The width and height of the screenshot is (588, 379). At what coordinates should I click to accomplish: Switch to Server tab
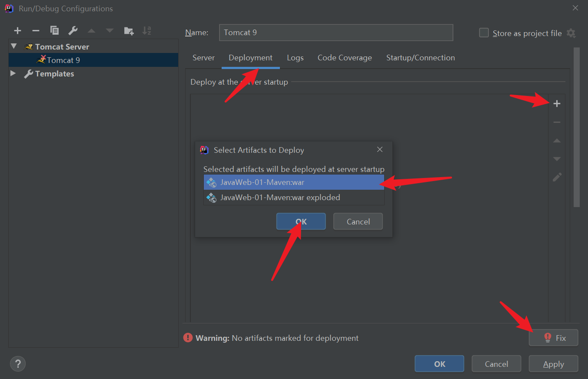click(204, 58)
